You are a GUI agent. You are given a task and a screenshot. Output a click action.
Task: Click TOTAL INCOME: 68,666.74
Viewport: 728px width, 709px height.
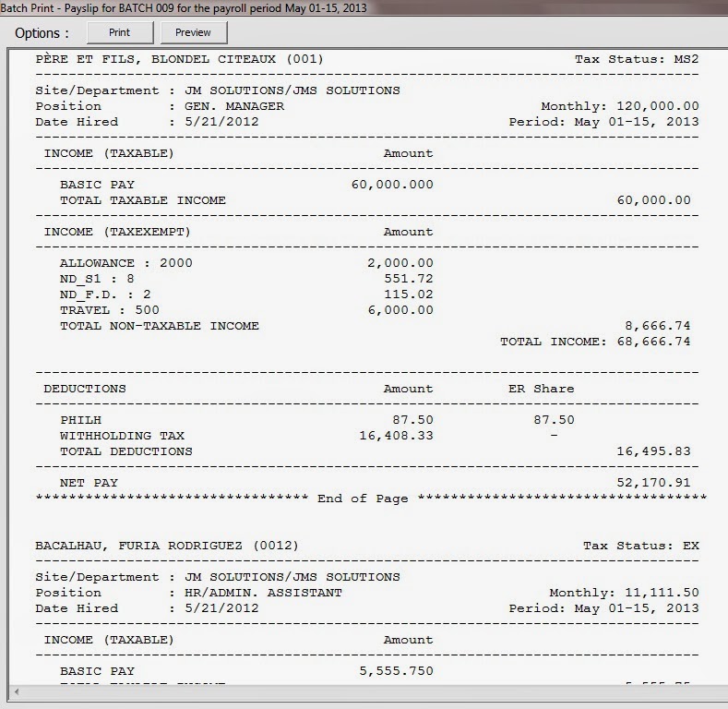pos(595,342)
